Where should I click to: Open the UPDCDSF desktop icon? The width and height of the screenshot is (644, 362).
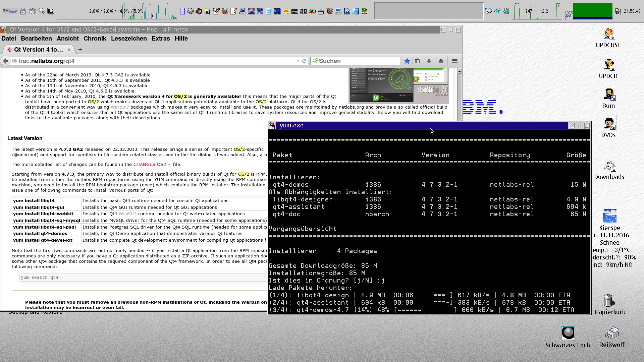click(608, 38)
